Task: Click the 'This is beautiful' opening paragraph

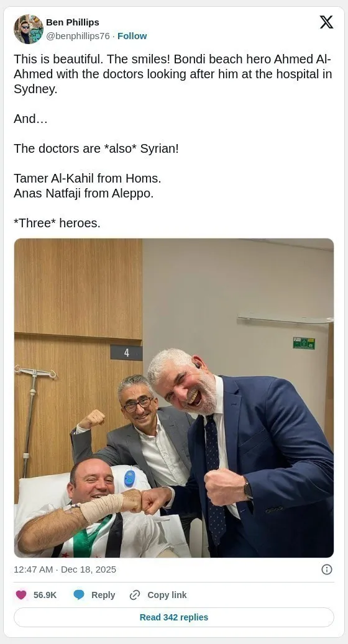Action: pyautogui.click(x=173, y=75)
